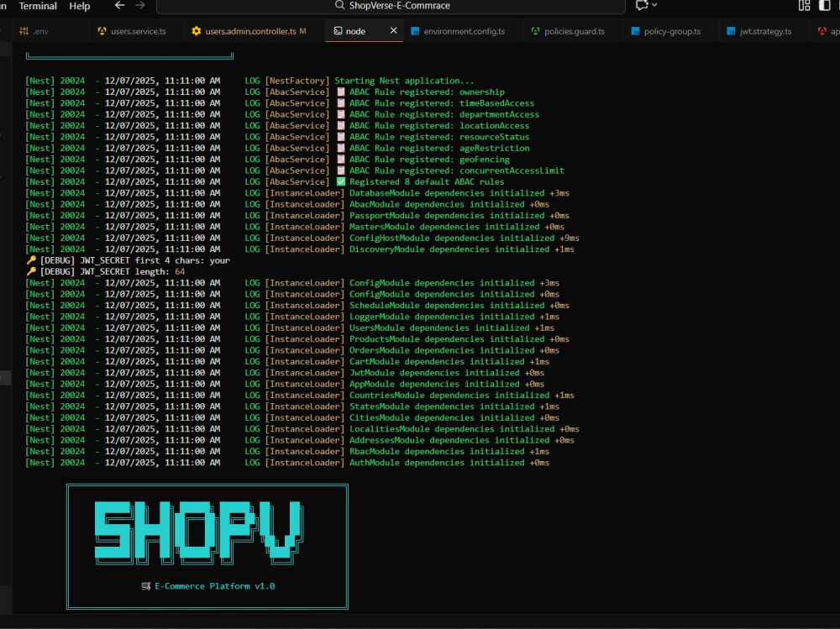
Task: Open the Help menu
Action: click(x=79, y=6)
